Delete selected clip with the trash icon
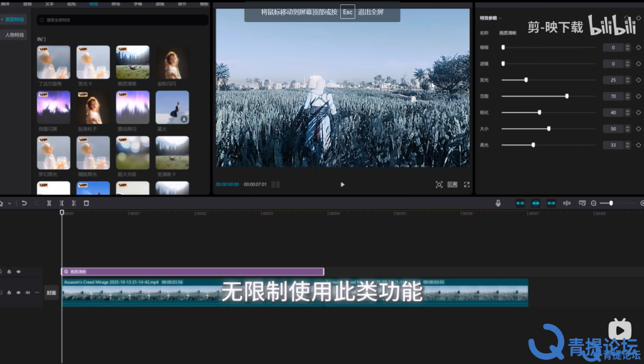This screenshot has width=644, height=364. click(x=86, y=203)
